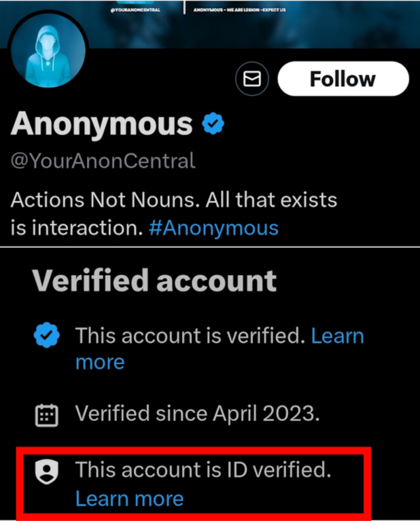Click the Verified account heading
This screenshot has width=420, height=521.
tap(154, 281)
